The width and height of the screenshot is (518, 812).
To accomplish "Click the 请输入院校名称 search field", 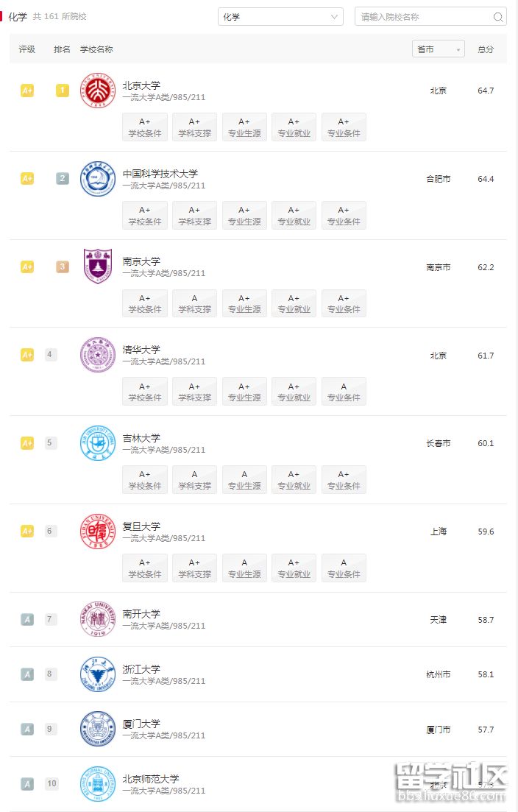I will 423,17.
